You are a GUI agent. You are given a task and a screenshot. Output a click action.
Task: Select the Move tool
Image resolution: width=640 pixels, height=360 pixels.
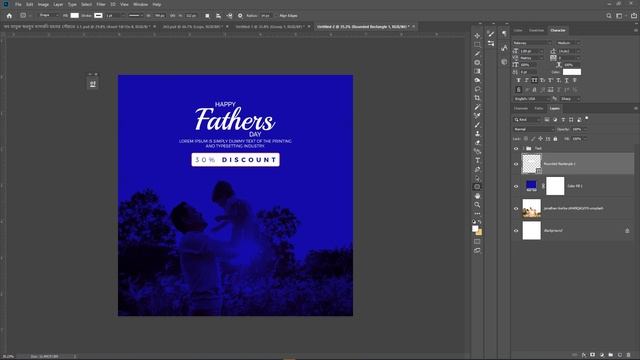[x=477, y=36]
